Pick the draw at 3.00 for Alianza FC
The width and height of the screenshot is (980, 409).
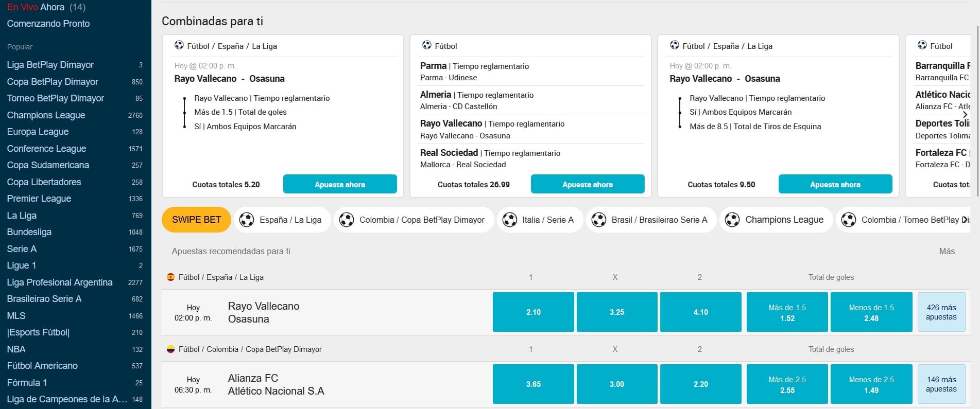(617, 384)
